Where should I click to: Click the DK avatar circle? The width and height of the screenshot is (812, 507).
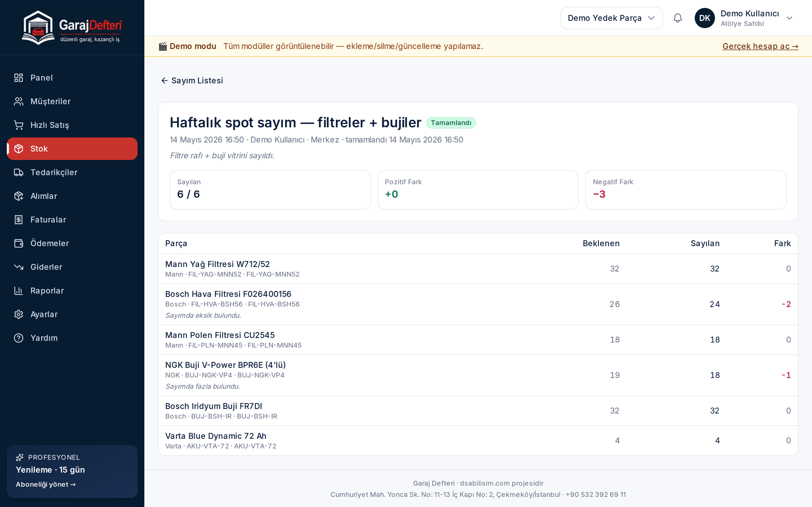point(704,18)
